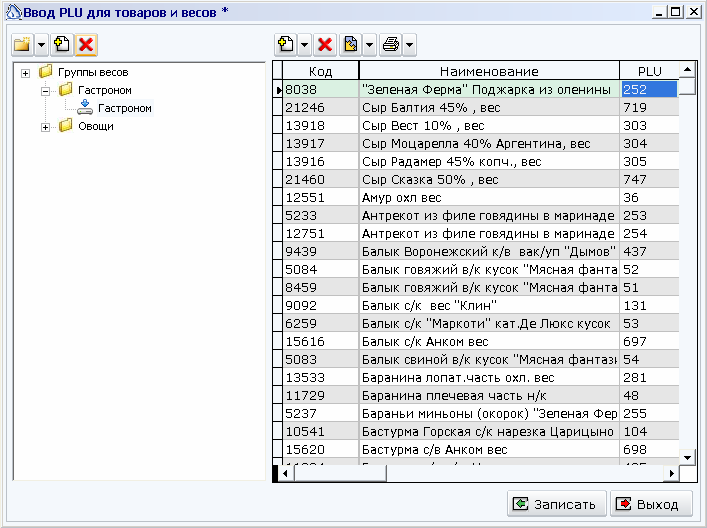Viewport: 707px width, 528px height.
Task: Click the Выход button
Action: [651, 504]
